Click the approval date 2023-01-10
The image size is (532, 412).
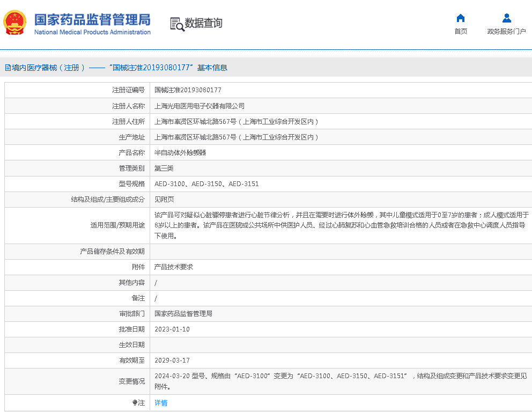click(172, 329)
